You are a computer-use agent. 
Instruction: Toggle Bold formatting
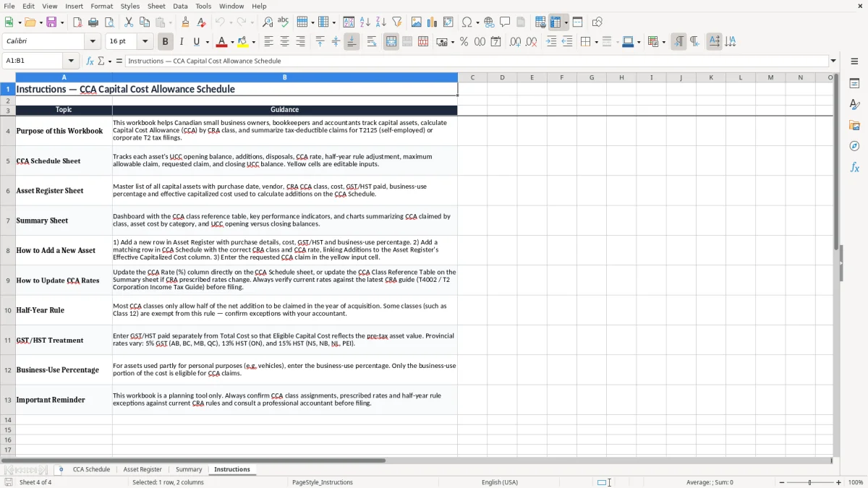pyautogui.click(x=165, y=42)
